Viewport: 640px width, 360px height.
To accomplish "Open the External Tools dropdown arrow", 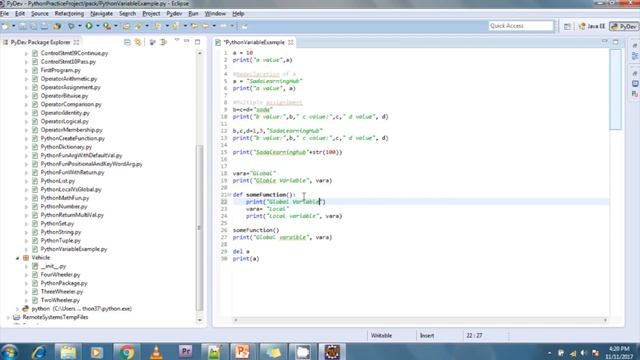I will pyautogui.click(x=116, y=26).
